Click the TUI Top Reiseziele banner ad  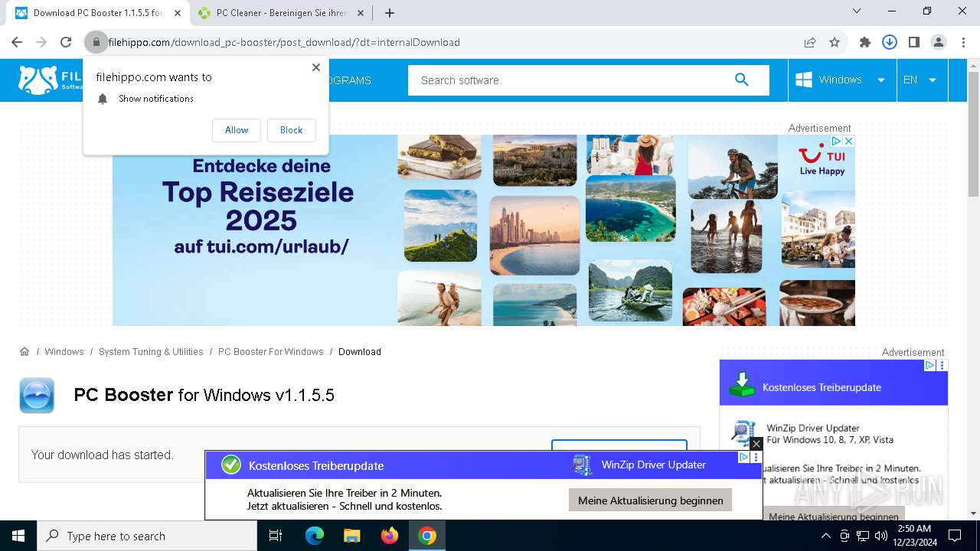point(484,230)
